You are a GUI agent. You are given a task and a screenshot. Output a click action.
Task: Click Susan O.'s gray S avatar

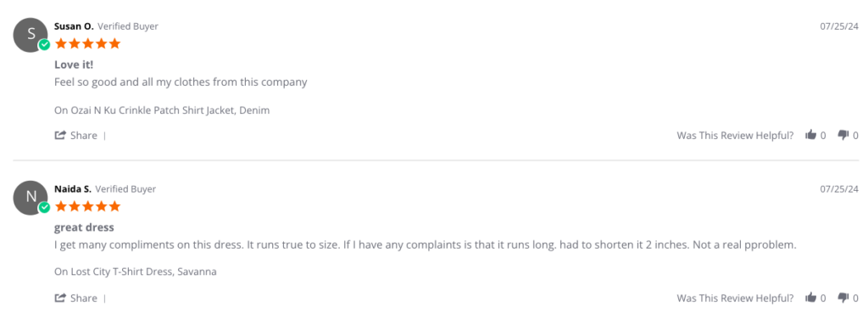[x=31, y=36]
